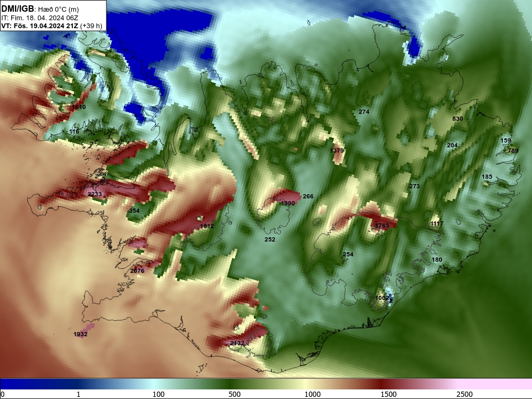Click the 2076 value label

pos(137,270)
